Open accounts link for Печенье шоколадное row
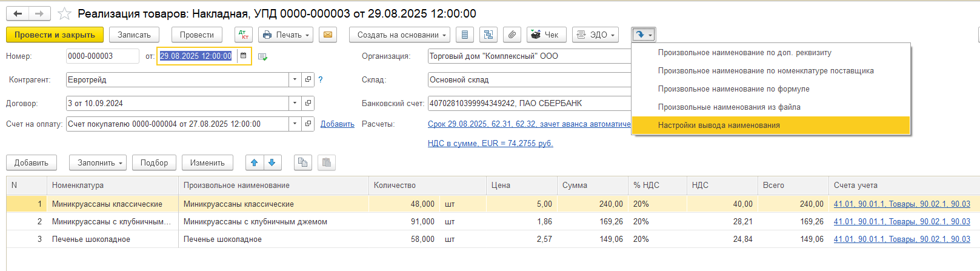This screenshot has width=980, height=271. tap(902, 239)
